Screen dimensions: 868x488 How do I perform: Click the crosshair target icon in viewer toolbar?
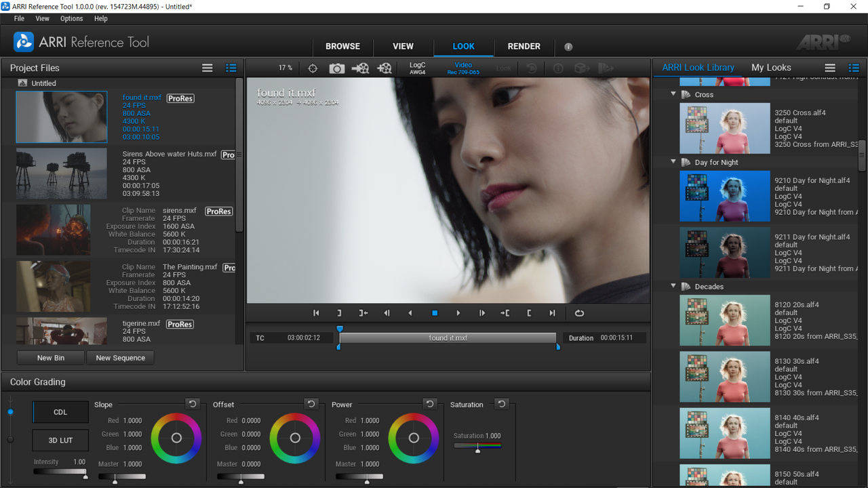pyautogui.click(x=313, y=68)
